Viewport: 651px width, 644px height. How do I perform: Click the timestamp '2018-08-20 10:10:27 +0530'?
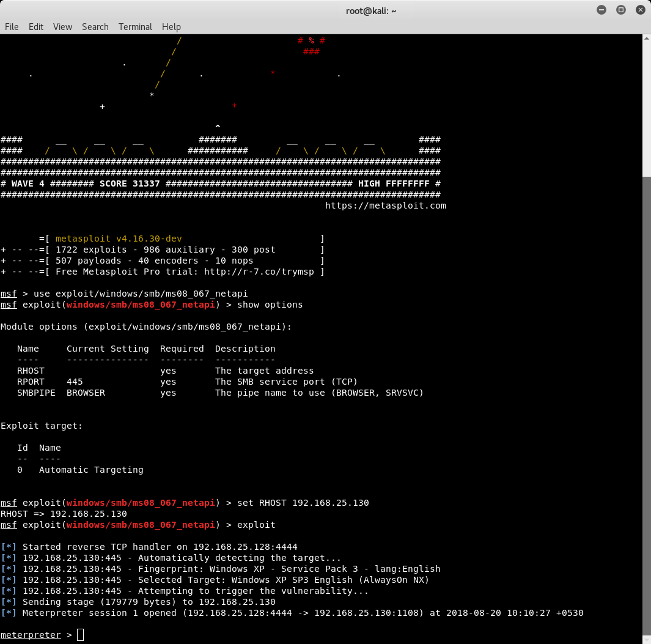(515, 613)
